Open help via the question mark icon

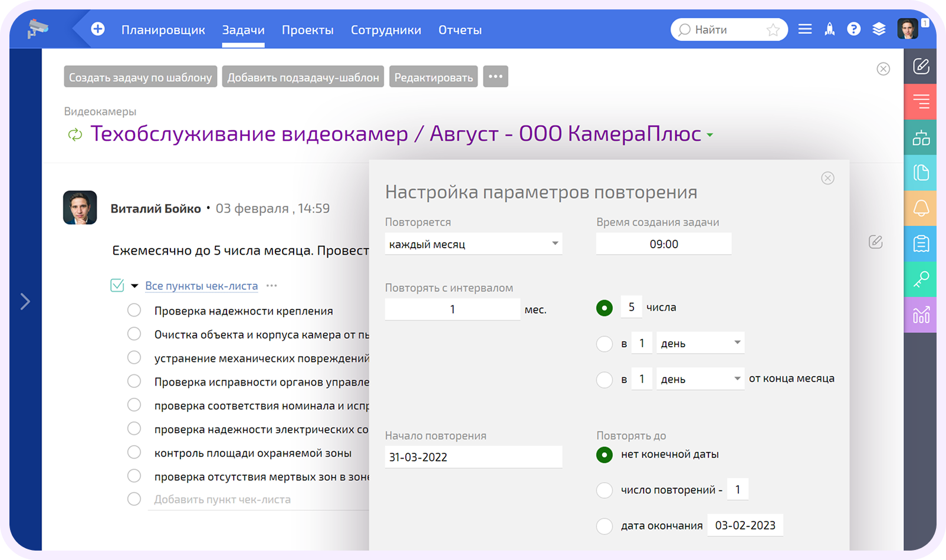coord(854,29)
